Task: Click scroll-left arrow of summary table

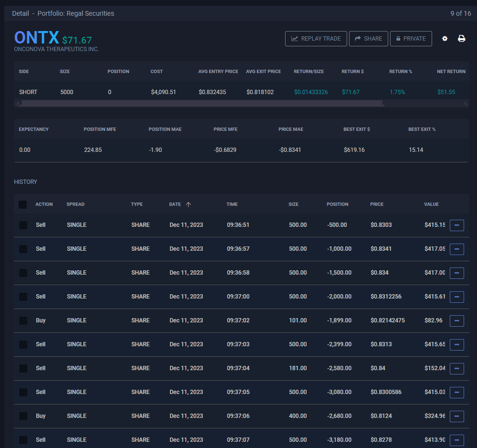Action: tap(17, 103)
